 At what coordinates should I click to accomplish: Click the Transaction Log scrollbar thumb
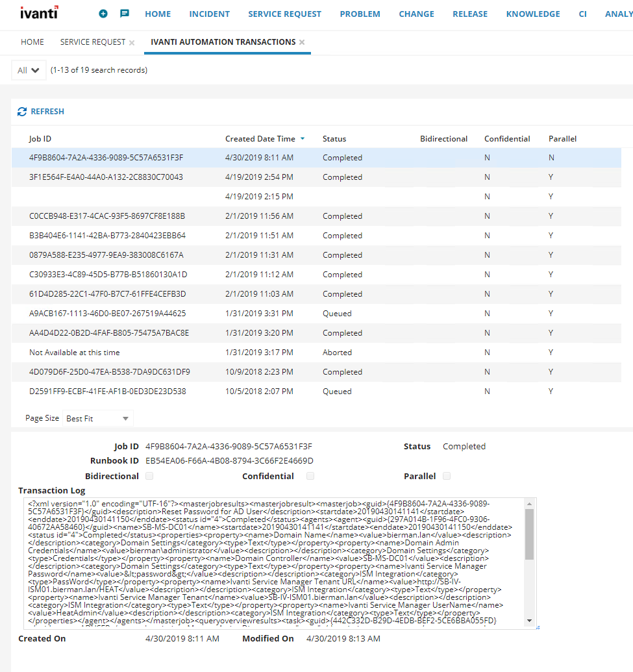click(529, 534)
